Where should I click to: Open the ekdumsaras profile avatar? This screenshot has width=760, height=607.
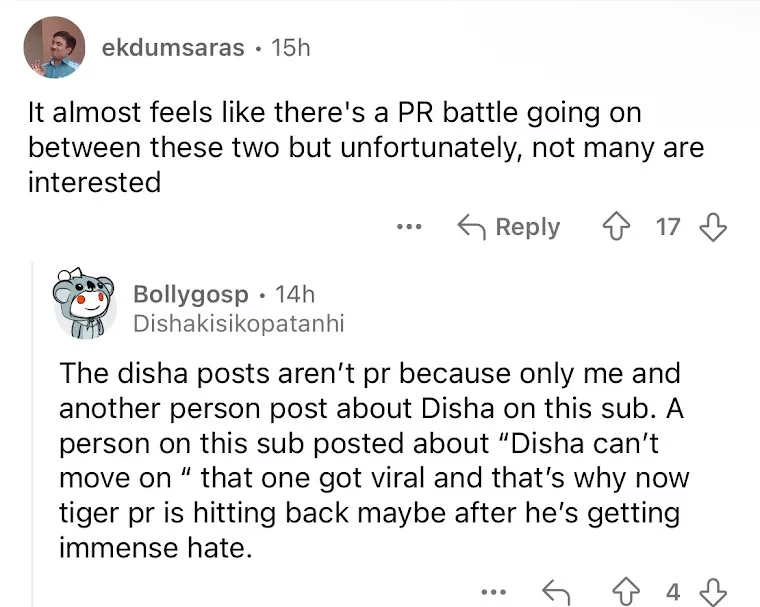pyautogui.click(x=54, y=47)
